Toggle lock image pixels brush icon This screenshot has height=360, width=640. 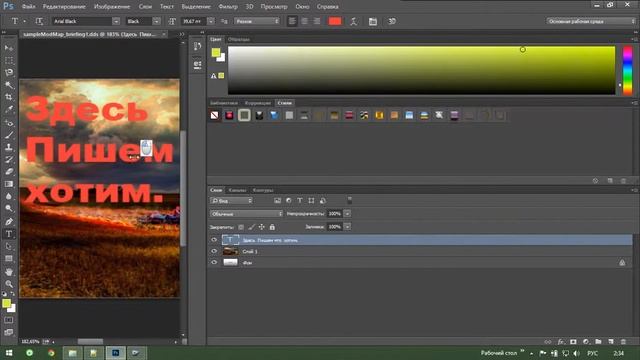[x=251, y=227]
